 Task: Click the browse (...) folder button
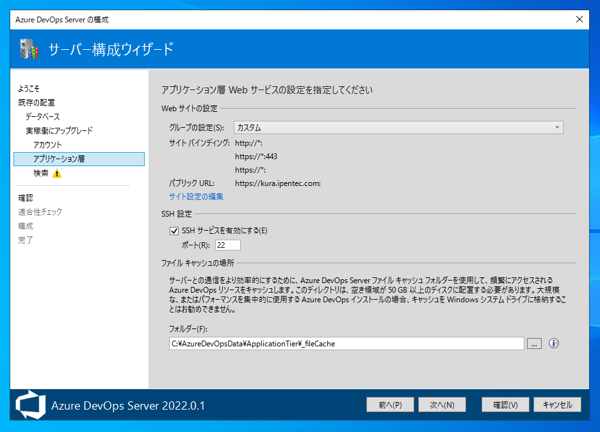(534, 344)
